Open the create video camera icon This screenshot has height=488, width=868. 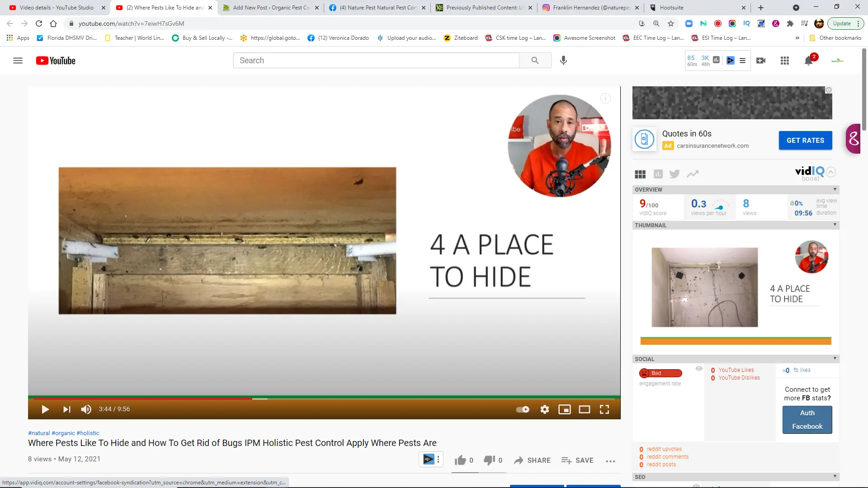click(761, 61)
